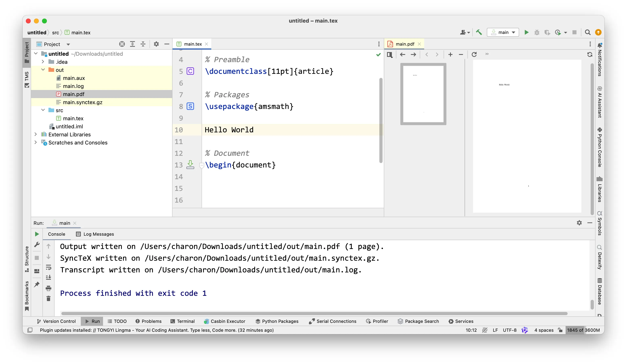Image resolution: width=627 pixels, height=364 pixels.
Task: Click the C gutter icon on line 5
Action: coord(190,71)
